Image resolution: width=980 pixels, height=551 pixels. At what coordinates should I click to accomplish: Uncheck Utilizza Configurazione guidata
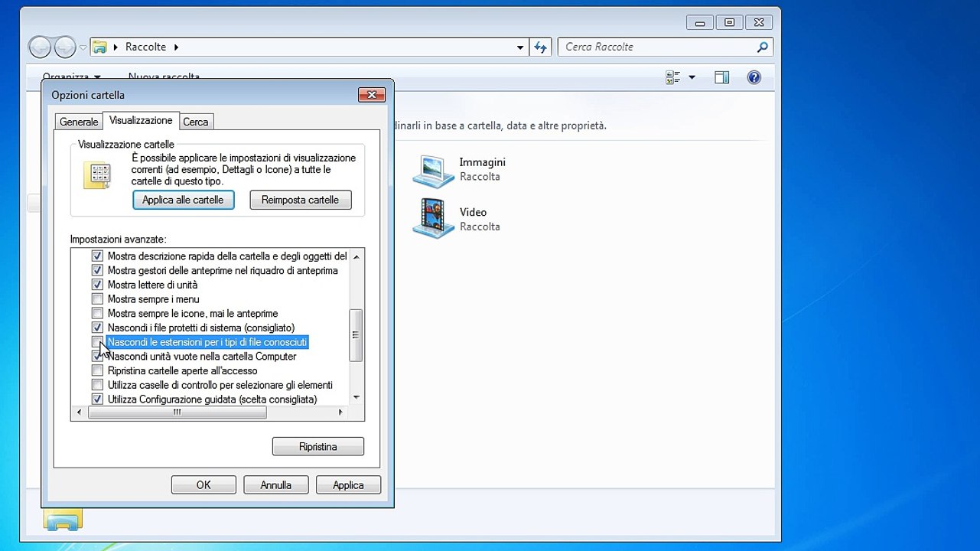point(97,399)
